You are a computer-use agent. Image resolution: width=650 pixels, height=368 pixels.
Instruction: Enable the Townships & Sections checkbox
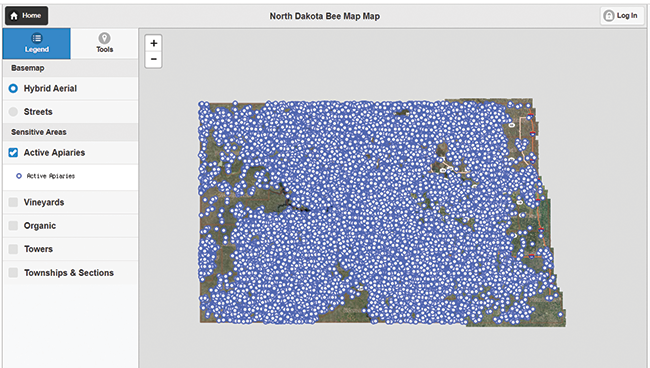pos(13,273)
